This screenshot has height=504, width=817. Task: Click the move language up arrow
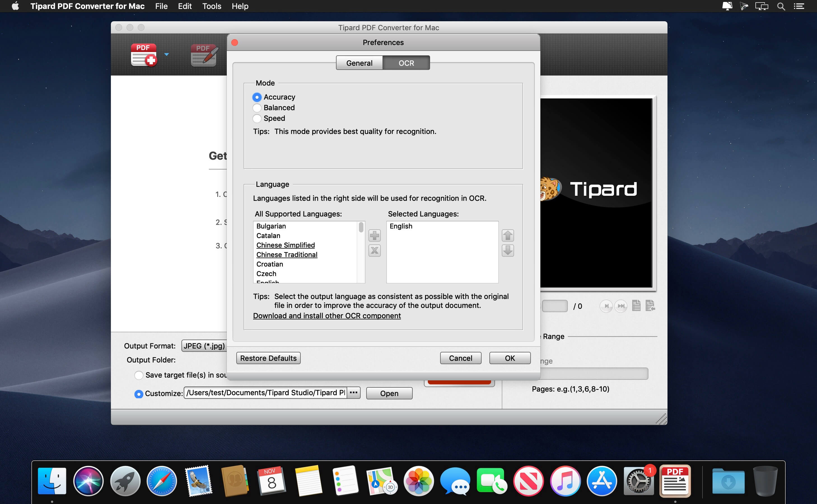pyautogui.click(x=507, y=235)
